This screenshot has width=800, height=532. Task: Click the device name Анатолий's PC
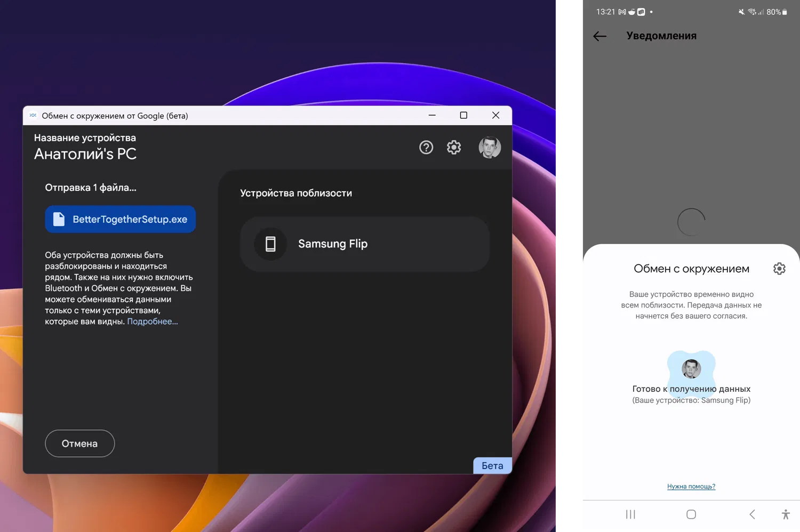[85, 154]
